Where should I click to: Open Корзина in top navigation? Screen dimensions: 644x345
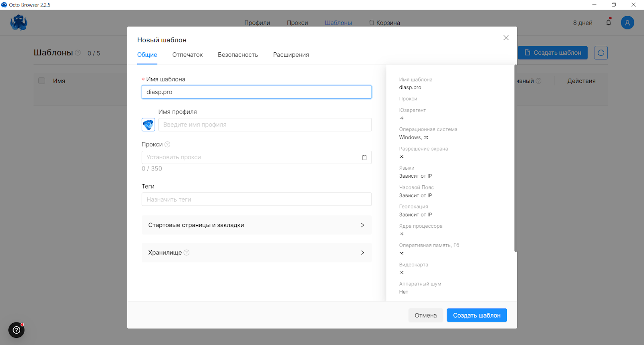tap(385, 23)
